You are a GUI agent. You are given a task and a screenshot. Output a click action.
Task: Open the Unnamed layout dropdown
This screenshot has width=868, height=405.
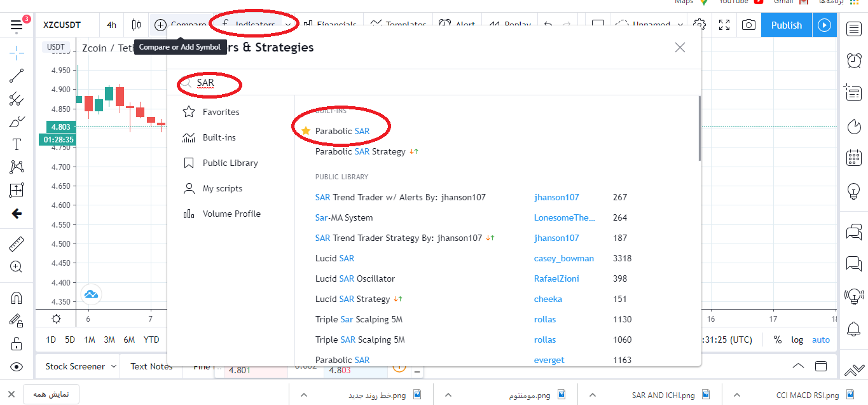(648, 25)
